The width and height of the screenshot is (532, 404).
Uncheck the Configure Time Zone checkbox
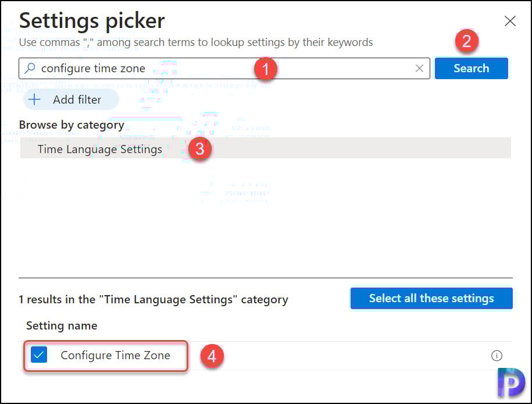pos(39,355)
